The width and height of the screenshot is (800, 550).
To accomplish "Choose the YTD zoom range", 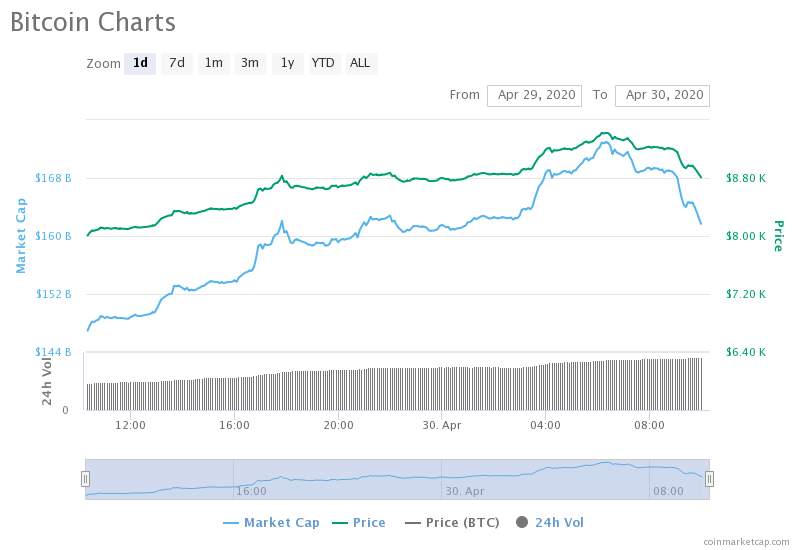I will pyautogui.click(x=324, y=63).
